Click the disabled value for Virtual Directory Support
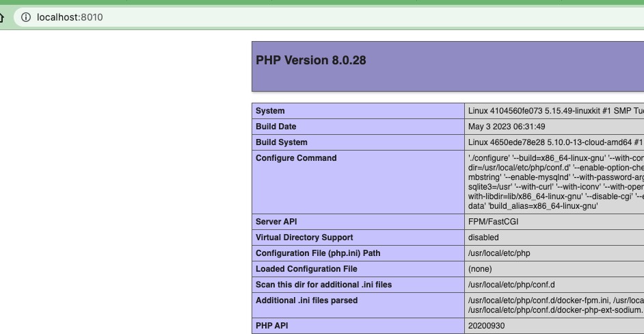 483,237
